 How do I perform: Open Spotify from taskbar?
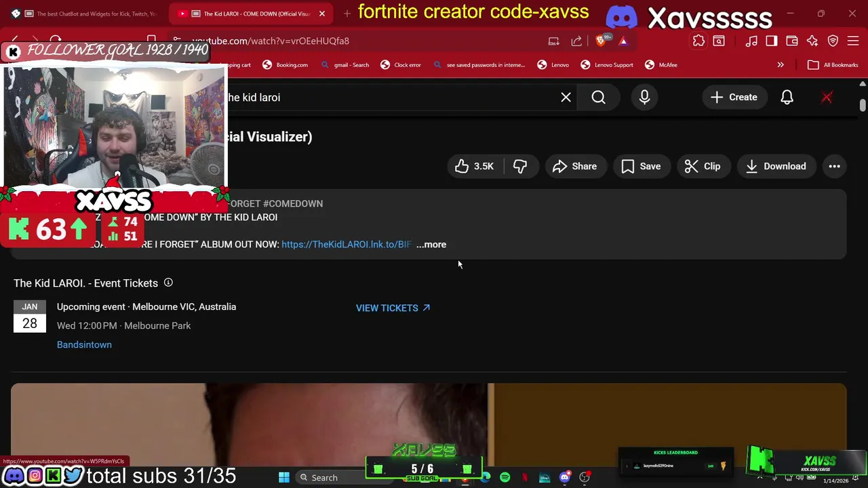pyautogui.click(x=505, y=477)
